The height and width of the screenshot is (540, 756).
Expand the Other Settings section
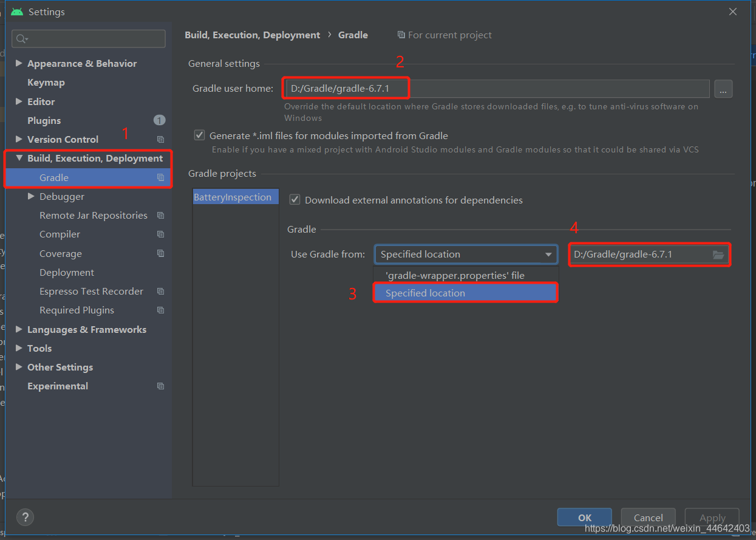[x=19, y=367]
